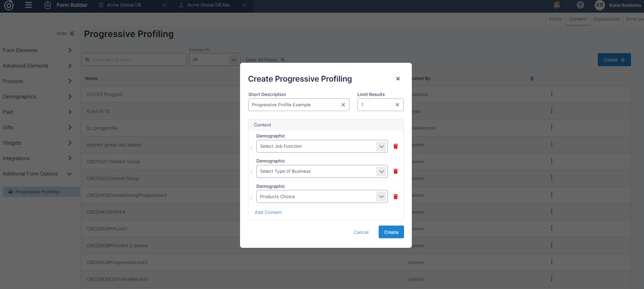644x289 pixels.
Task: Open the notifications bell
Action: click(x=557, y=5)
